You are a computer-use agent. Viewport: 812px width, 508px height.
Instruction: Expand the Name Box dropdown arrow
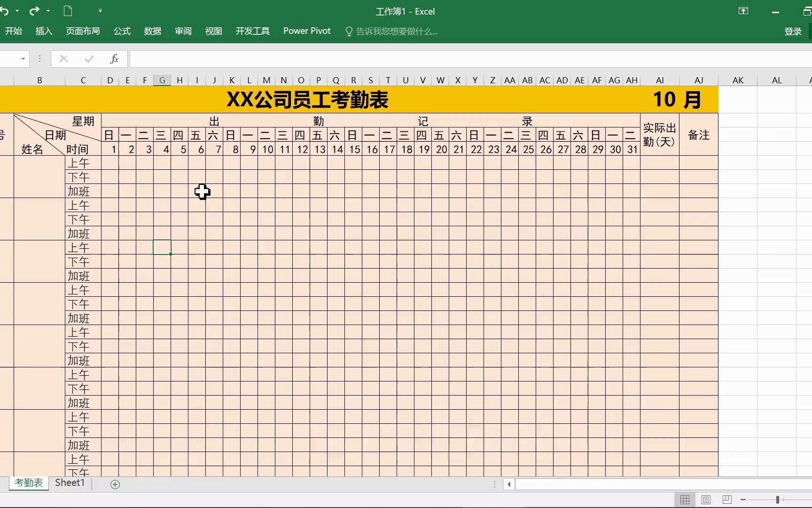point(23,59)
